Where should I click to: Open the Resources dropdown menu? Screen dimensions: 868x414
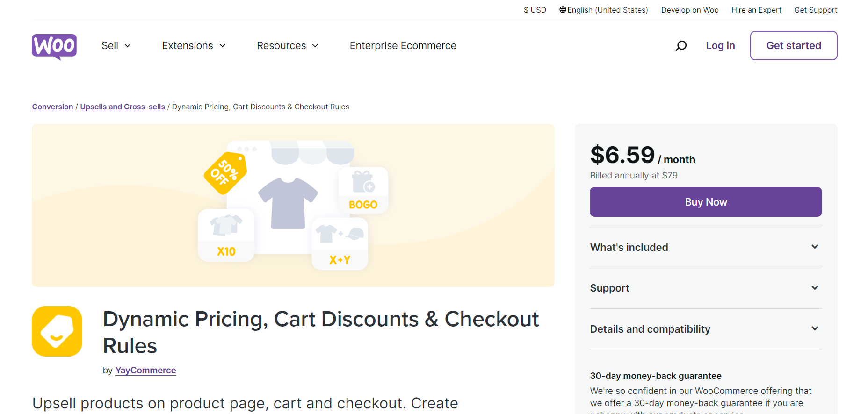(x=288, y=46)
